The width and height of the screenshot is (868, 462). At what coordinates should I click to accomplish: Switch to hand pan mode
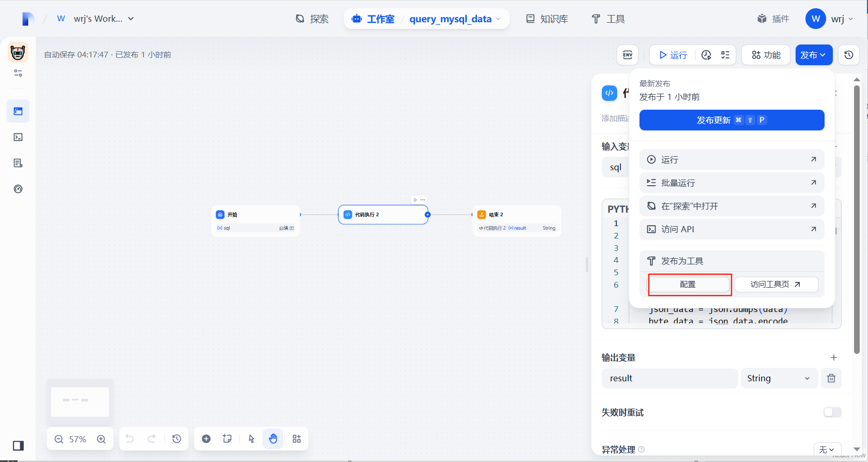(273, 439)
